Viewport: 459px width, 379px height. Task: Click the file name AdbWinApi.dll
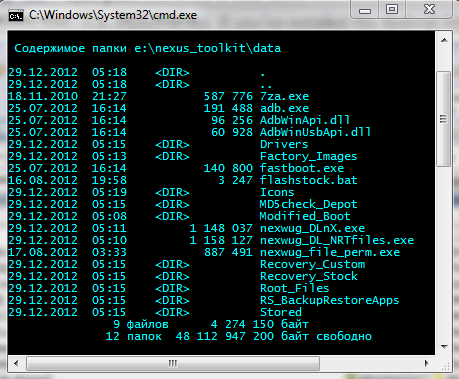tap(305, 120)
